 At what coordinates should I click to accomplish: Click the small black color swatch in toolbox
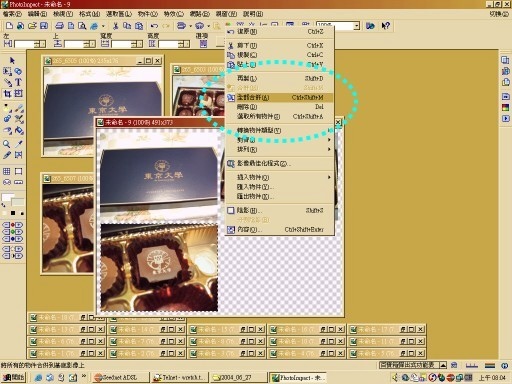tap(13, 213)
